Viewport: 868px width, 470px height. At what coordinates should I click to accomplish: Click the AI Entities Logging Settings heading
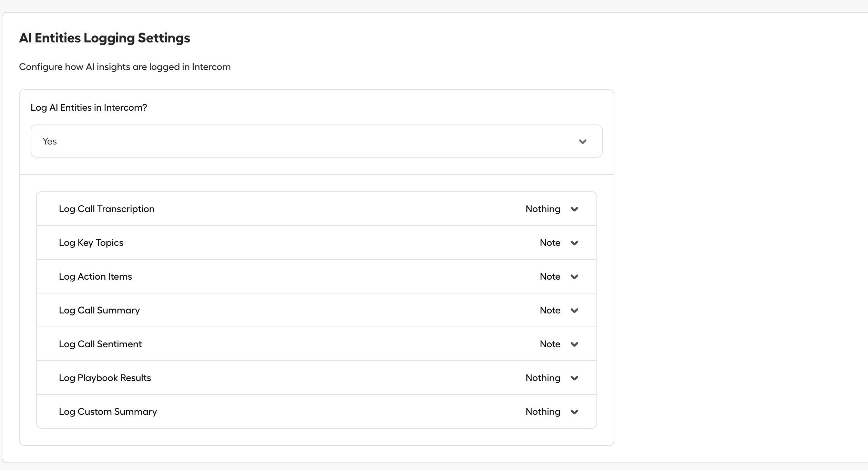point(104,38)
